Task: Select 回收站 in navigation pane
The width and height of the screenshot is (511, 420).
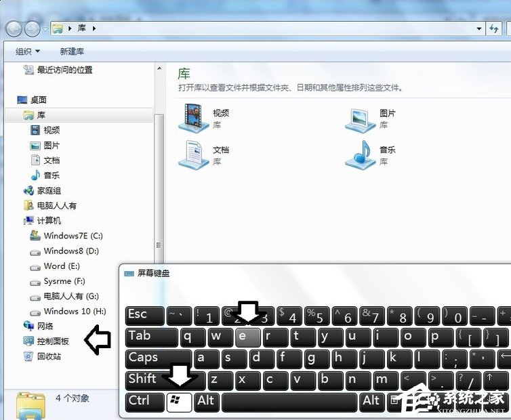Action: coord(43,356)
